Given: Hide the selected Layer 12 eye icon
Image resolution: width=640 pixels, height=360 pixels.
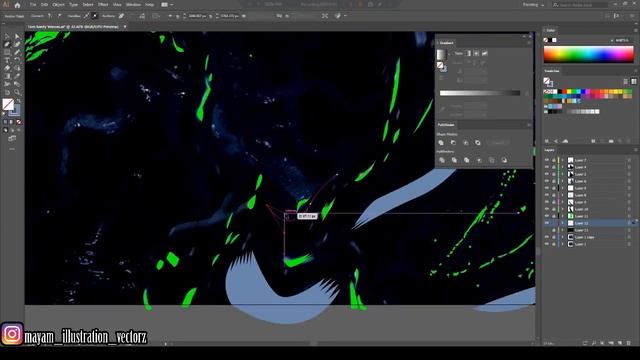Looking at the screenshot, I should tap(547, 223).
